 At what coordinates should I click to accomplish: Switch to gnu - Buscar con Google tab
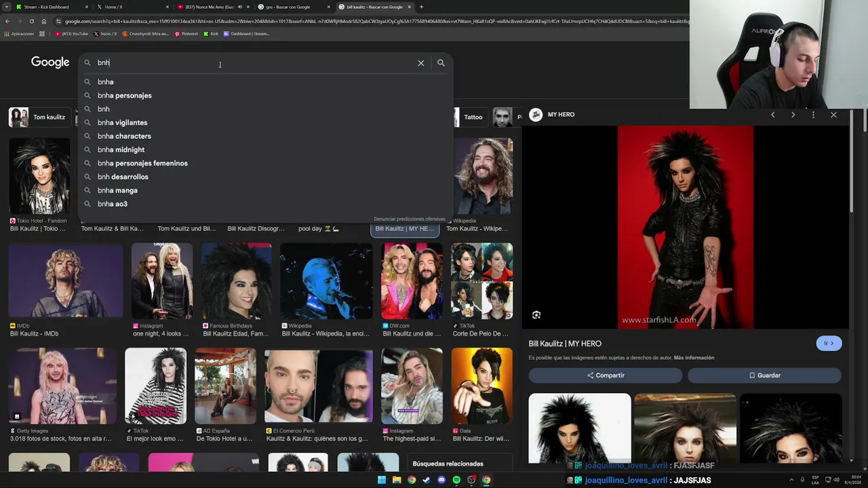tap(294, 7)
